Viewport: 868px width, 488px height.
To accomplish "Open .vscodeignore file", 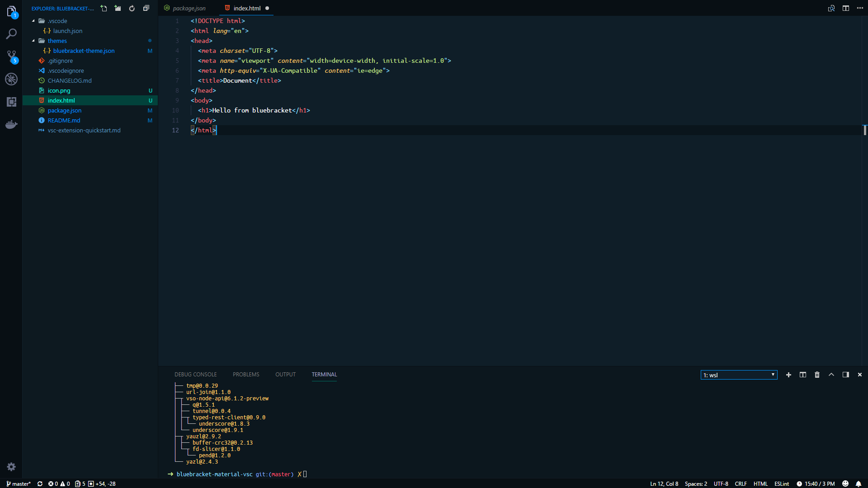I will click(x=90, y=70).
